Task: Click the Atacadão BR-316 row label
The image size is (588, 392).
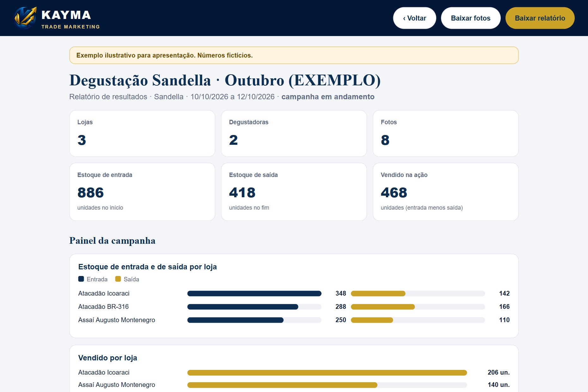Action: point(103,307)
